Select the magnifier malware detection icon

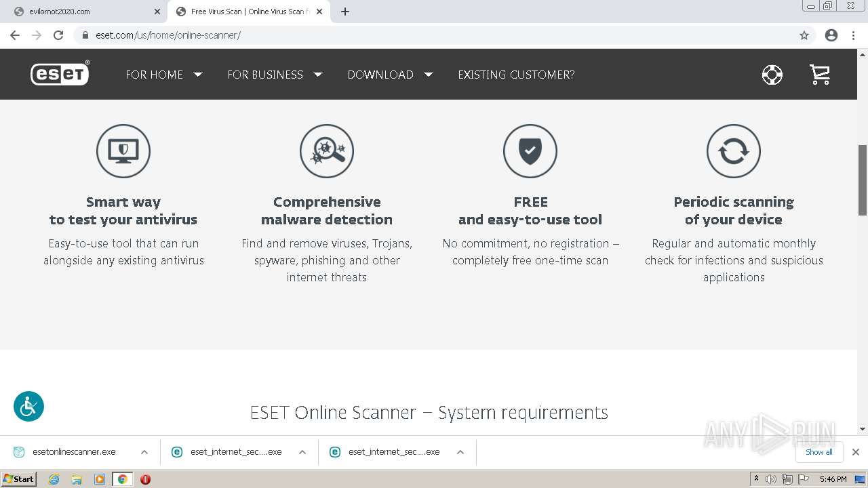coord(327,151)
